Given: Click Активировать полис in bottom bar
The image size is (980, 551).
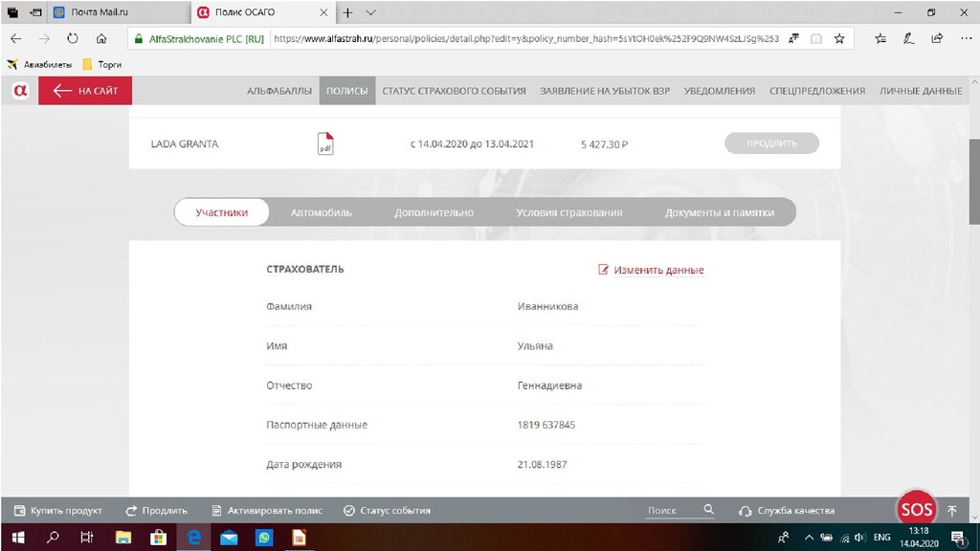Looking at the screenshot, I should point(267,511).
